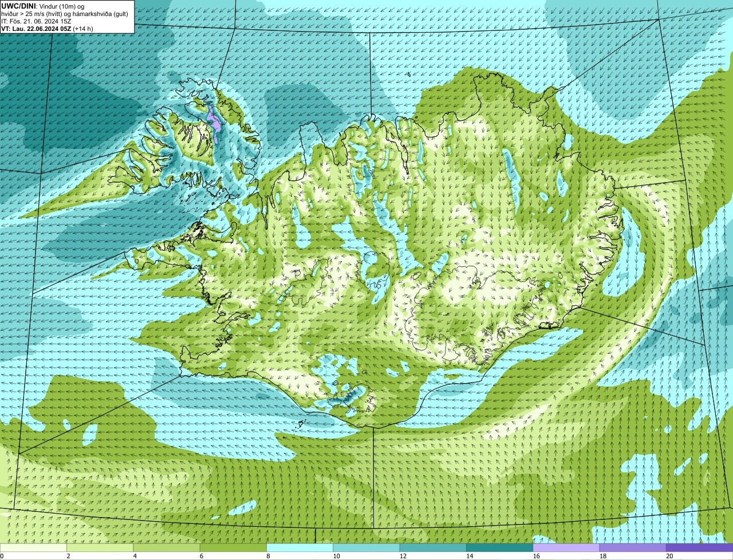Click the "4" label on the color scale
The height and width of the screenshot is (560, 733).
click(135, 556)
